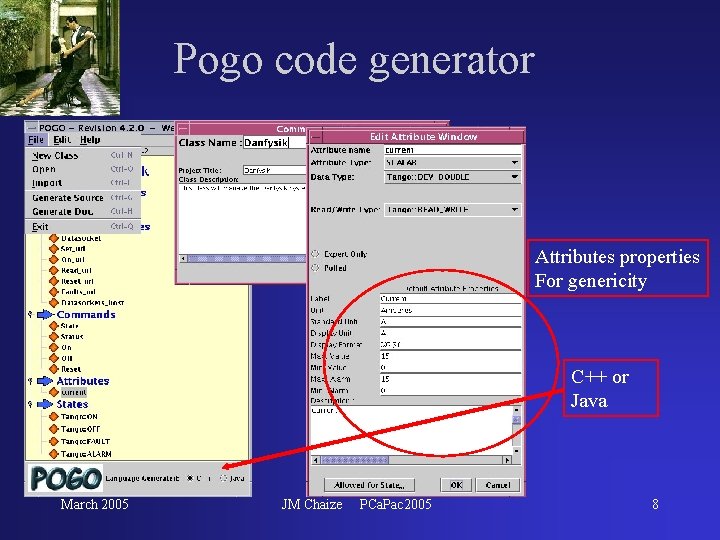Click the Min Alarm field
This screenshot has height=540, width=720.
coord(450,390)
